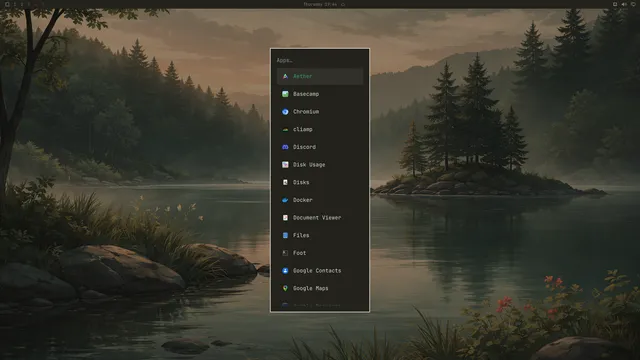Focus the Apps… search field
This screenshot has height=360, width=640.
point(320,60)
